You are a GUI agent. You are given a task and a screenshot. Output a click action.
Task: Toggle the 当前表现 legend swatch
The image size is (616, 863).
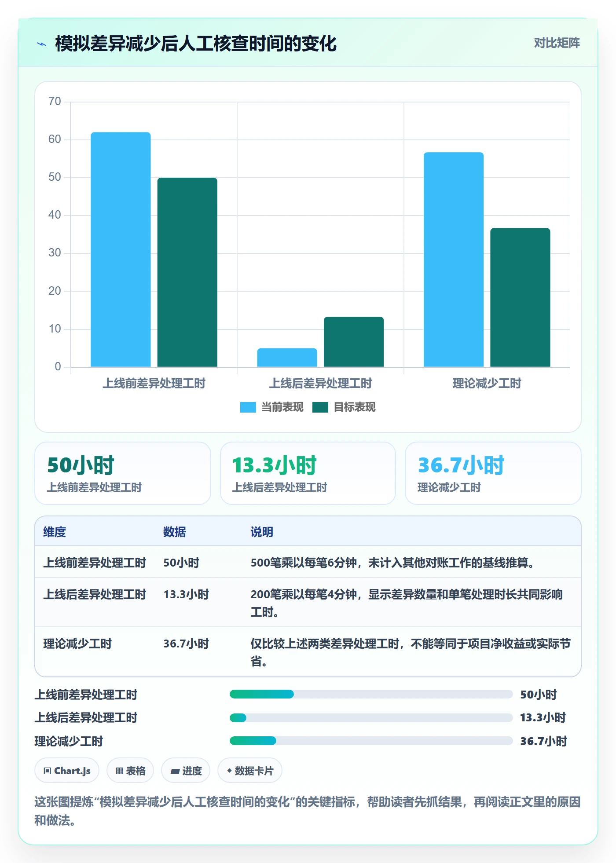tap(248, 407)
